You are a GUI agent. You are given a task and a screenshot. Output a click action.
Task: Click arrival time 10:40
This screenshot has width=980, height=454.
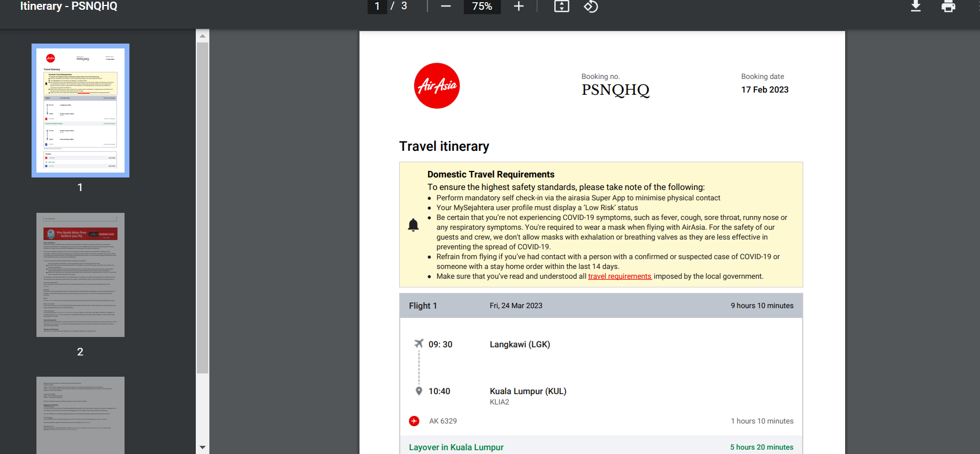pos(439,391)
